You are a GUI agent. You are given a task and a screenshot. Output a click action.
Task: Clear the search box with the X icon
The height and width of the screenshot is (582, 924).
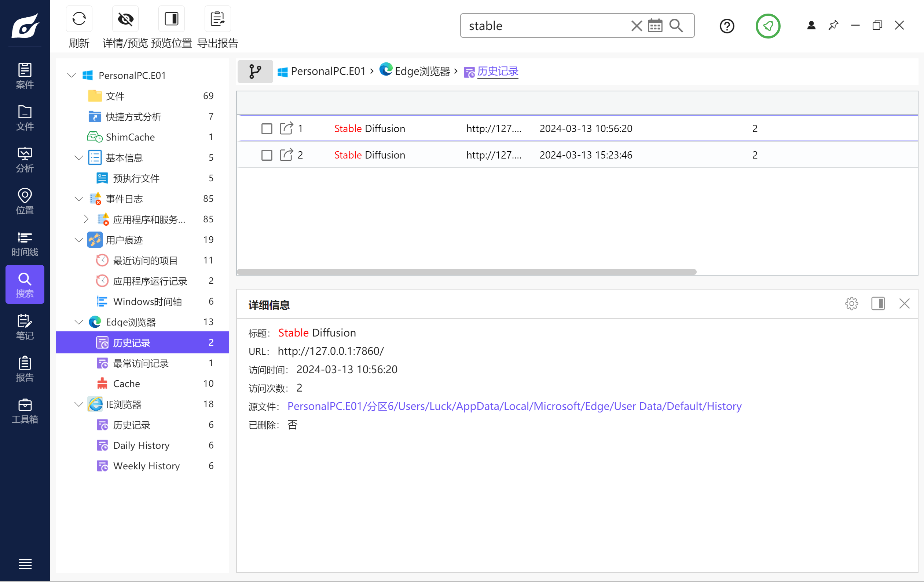pos(636,26)
